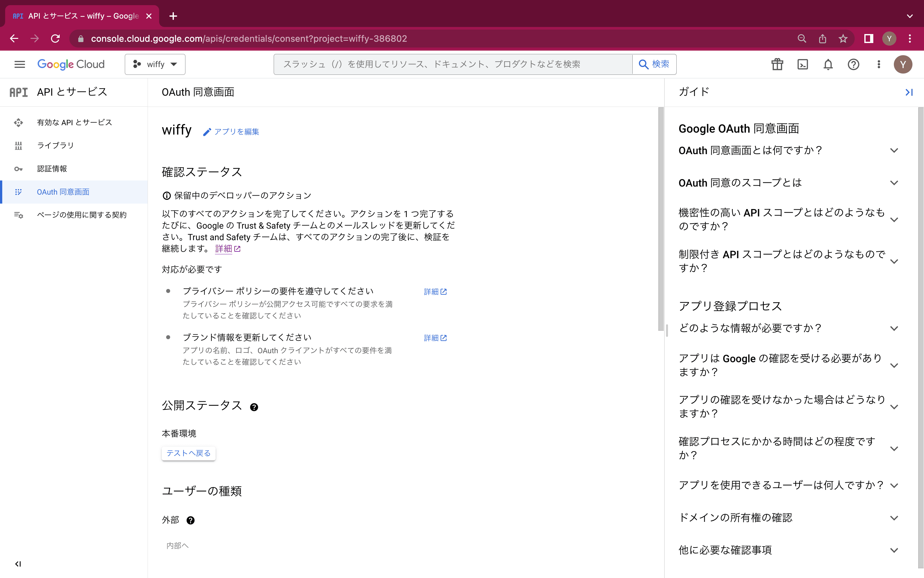Open the Chrome profile avatar Y
The width and height of the screenshot is (924, 578).
click(889, 39)
